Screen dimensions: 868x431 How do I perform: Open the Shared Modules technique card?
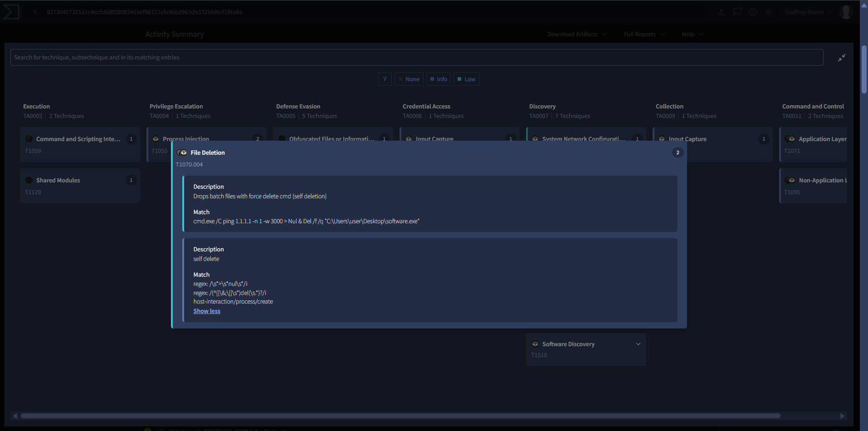(x=80, y=186)
